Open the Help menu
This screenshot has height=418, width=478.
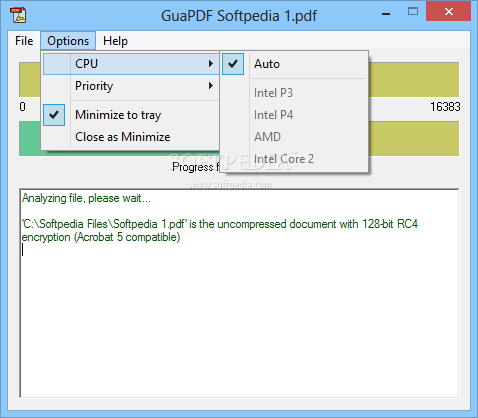115,41
